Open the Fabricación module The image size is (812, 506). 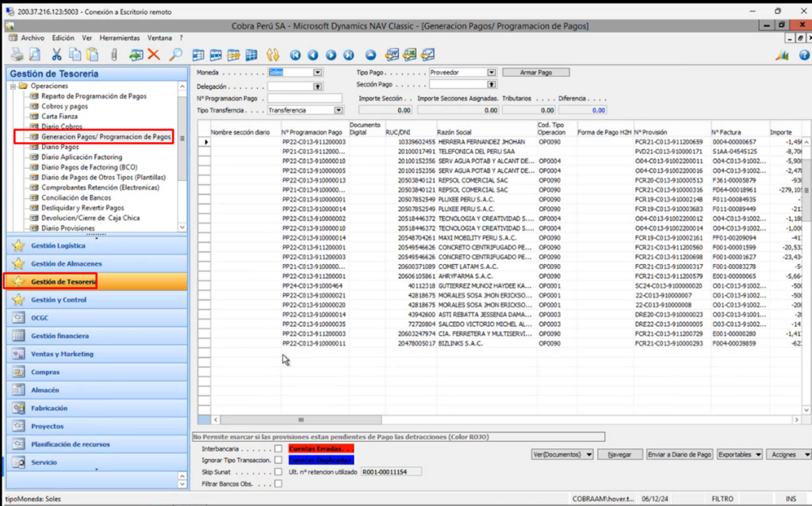97,408
